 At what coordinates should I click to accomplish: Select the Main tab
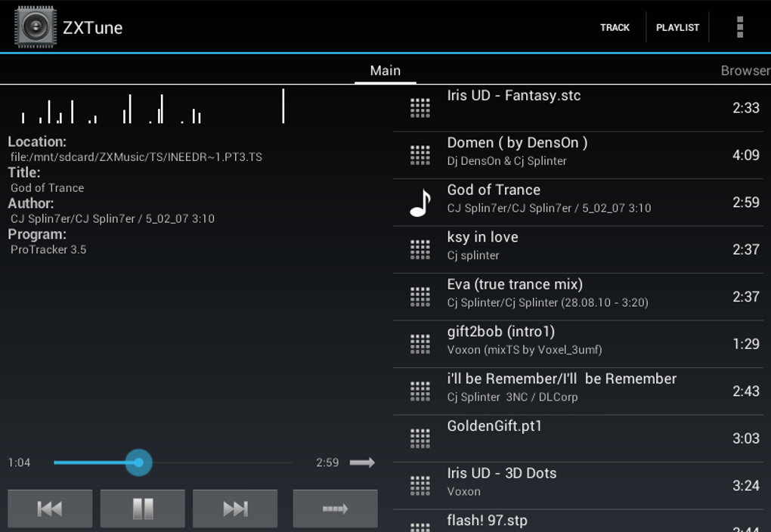coord(385,70)
